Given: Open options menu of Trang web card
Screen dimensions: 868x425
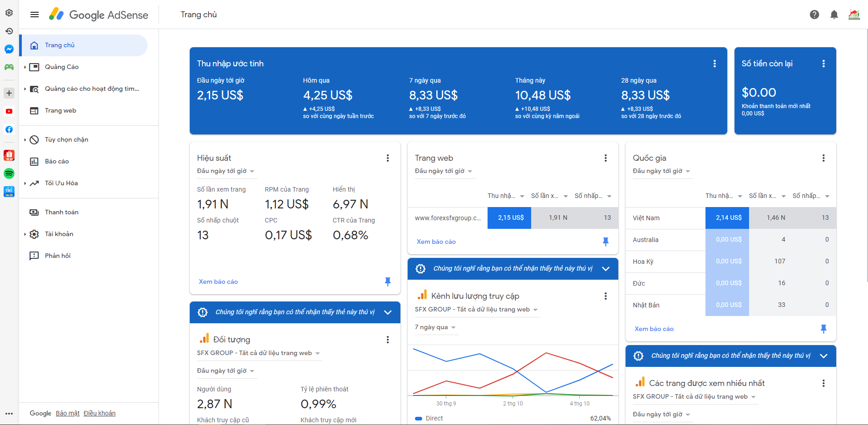Looking at the screenshot, I should pos(606,158).
